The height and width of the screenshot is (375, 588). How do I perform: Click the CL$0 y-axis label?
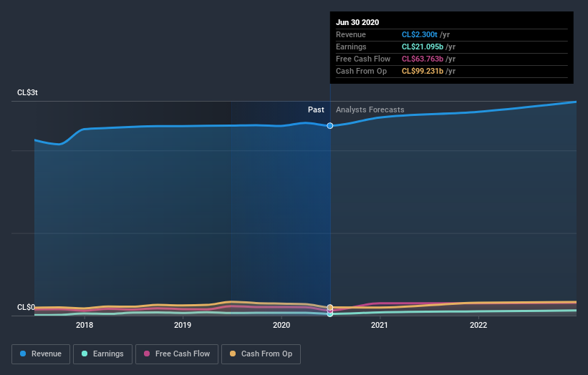tap(26, 307)
